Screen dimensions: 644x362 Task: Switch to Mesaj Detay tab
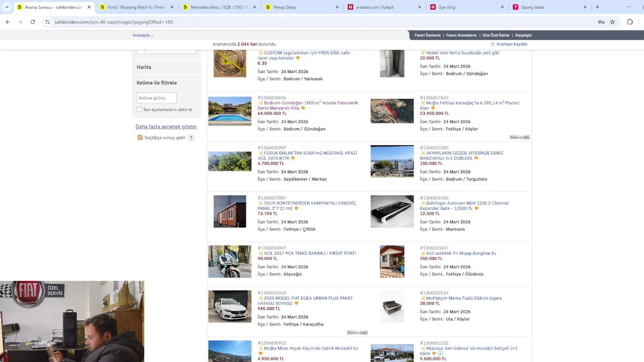301,7
